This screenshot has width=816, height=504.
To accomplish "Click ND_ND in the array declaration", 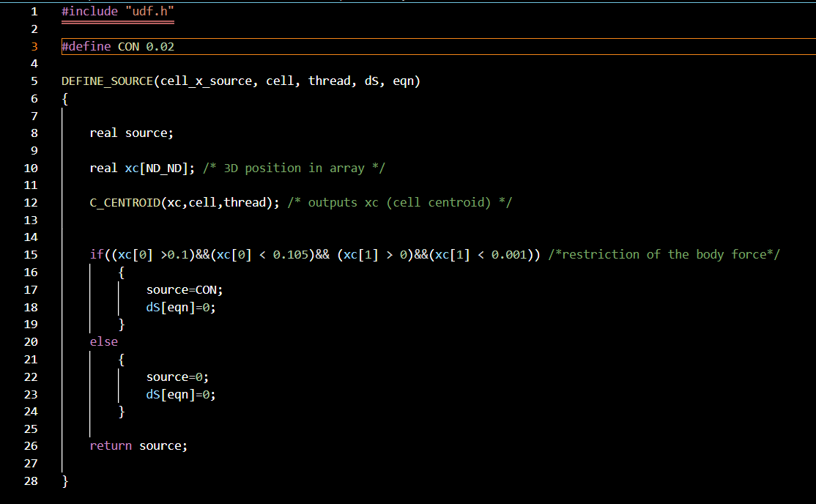I will pyautogui.click(x=167, y=168).
